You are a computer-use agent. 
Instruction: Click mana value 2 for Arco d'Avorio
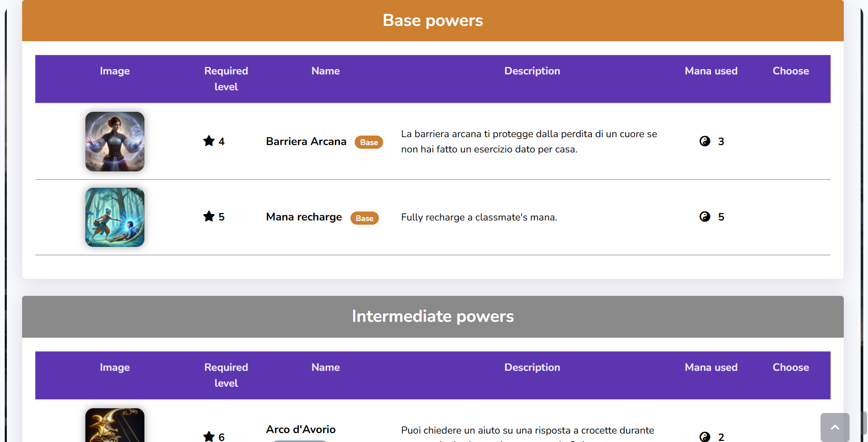tap(721, 437)
